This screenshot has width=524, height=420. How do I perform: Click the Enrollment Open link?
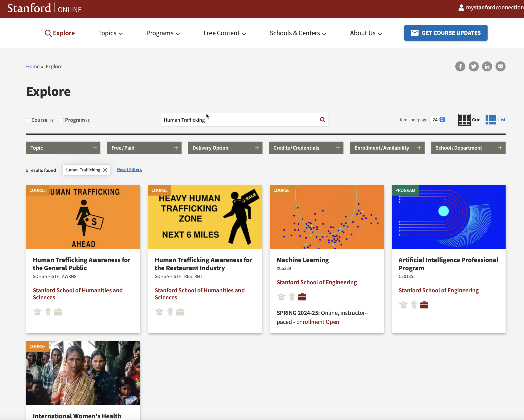tap(317, 322)
